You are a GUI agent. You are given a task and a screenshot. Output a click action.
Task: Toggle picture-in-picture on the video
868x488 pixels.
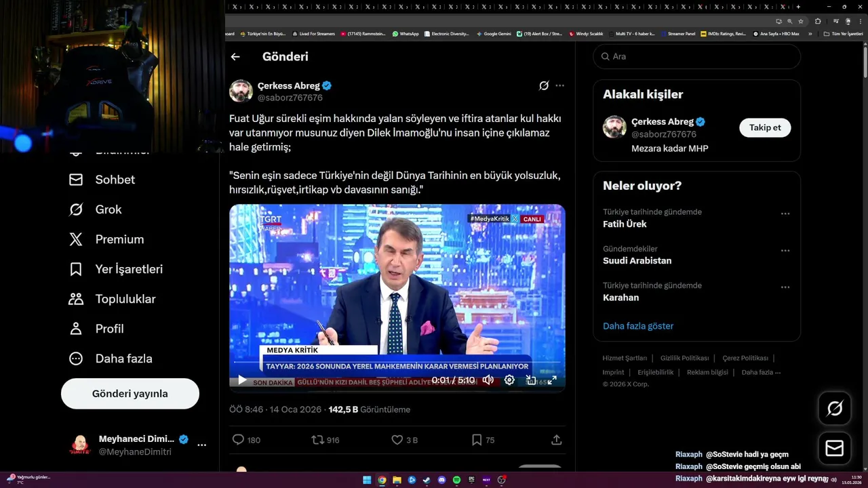click(x=531, y=380)
